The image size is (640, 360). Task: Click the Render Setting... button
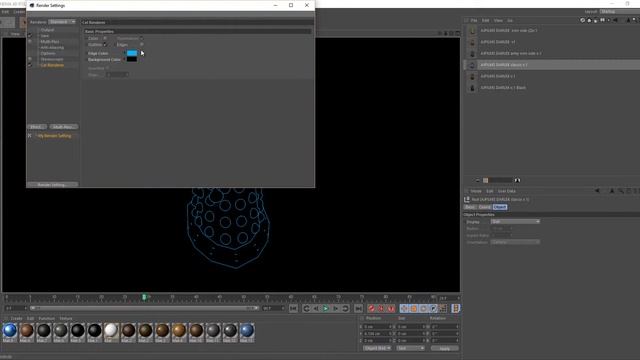pos(52,185)
